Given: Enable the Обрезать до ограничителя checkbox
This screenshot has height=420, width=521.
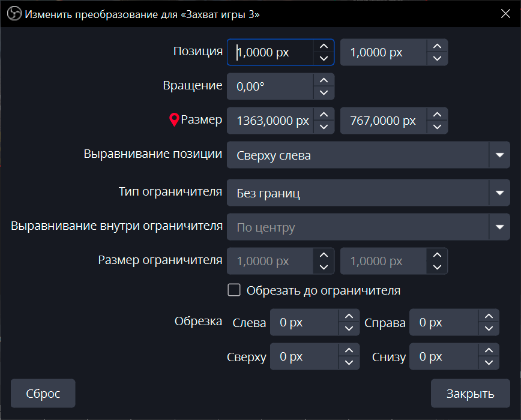Looking at the screenshot, I should pos(234,290).
